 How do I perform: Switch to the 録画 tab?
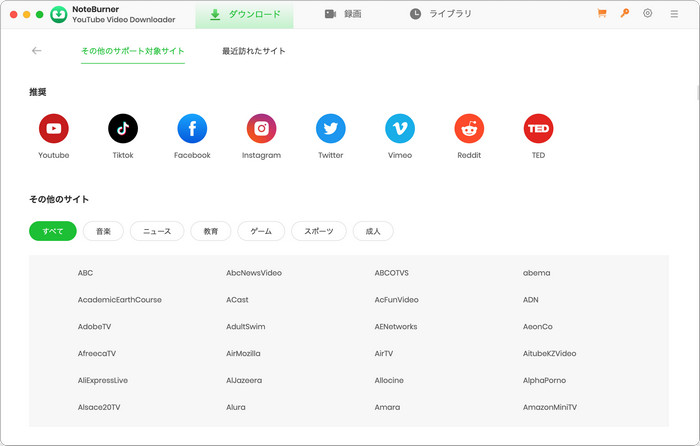pos(343,14)
